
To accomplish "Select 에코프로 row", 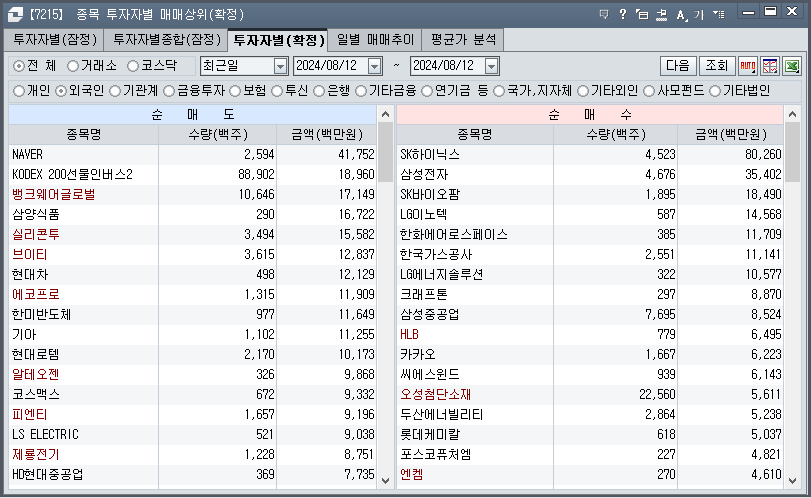I will pos(192,295).
